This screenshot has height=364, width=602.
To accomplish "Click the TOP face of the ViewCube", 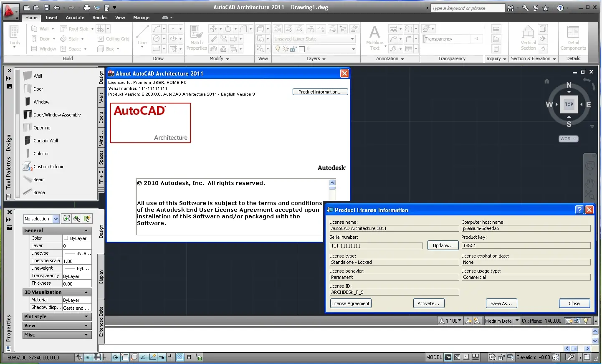I will coord(569,104).
